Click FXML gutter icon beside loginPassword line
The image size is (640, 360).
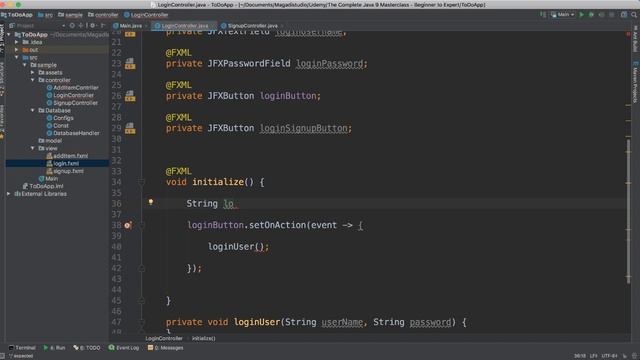click(x=130, y=63)
